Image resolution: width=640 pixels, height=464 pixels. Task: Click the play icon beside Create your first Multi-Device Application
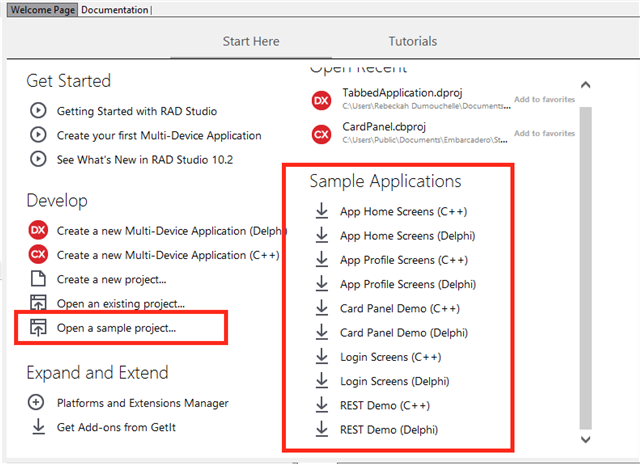point(38,135)
